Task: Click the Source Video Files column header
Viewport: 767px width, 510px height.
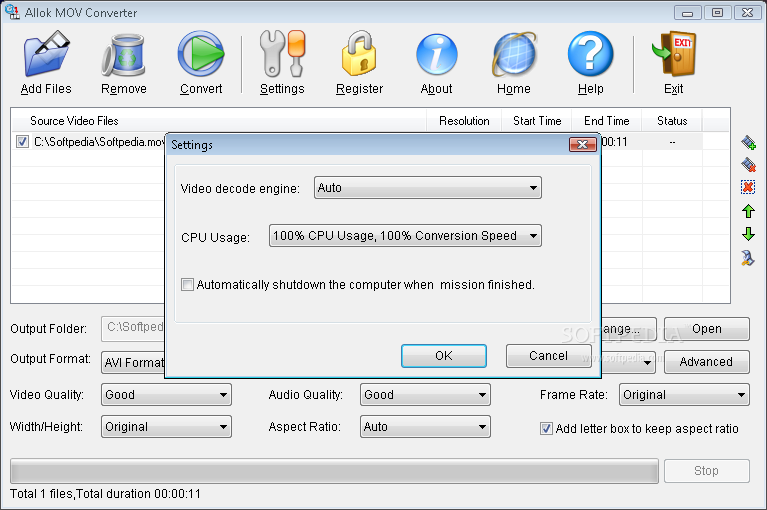Action: tap(219, 121)
